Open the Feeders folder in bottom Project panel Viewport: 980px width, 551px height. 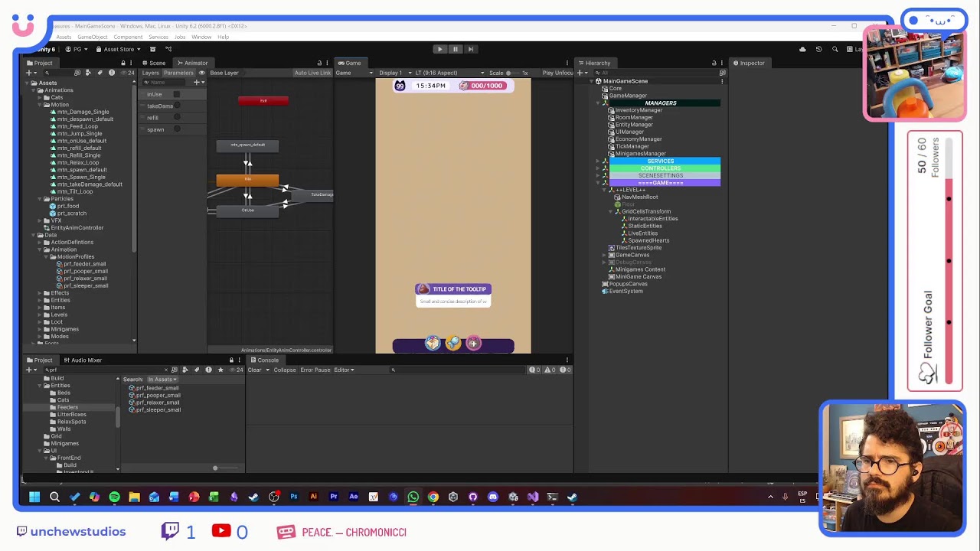[64, 407]
